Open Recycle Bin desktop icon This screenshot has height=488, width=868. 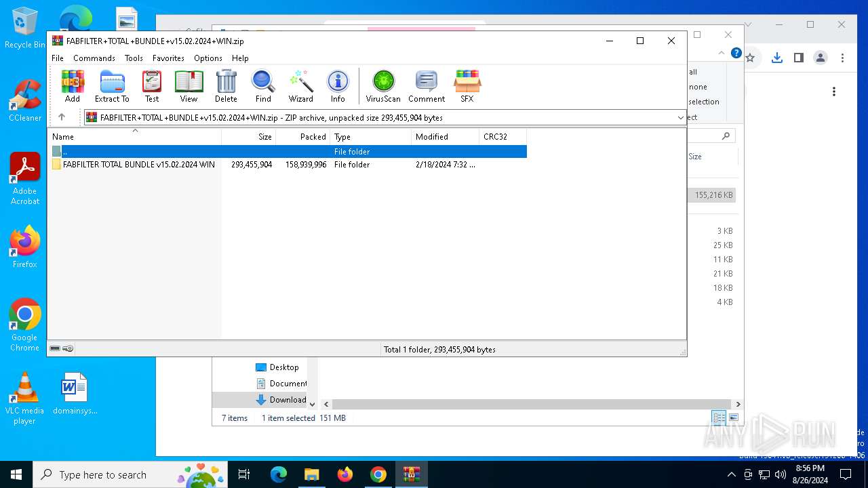click(25, 28)
